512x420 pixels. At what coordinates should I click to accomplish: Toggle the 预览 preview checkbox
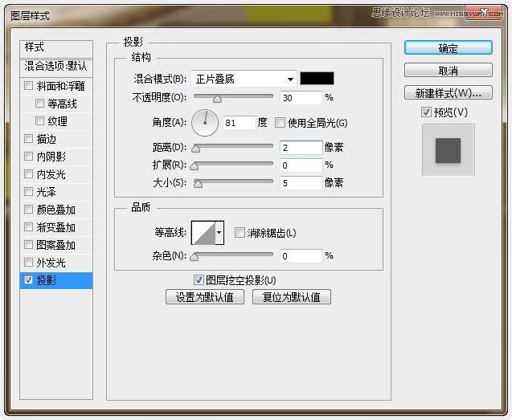pos(426,112)
